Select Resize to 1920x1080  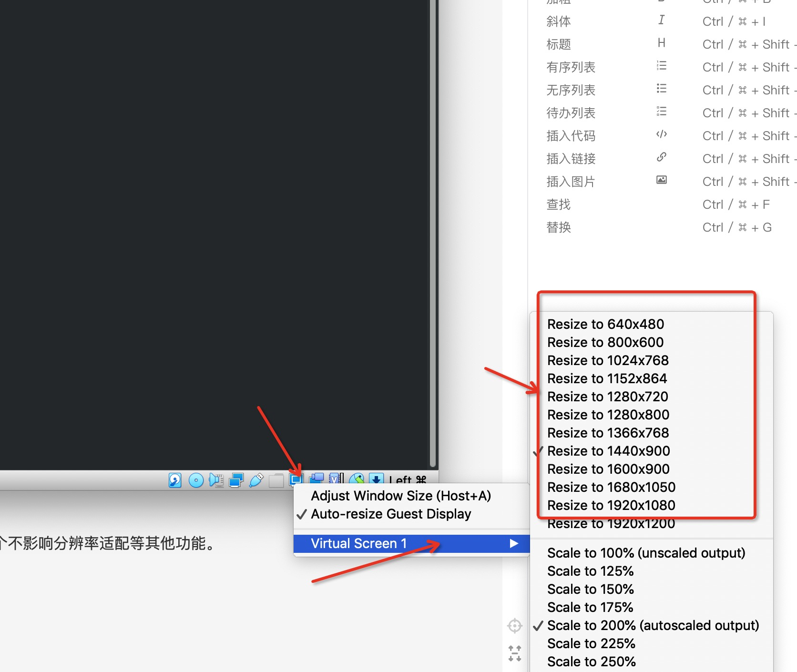tap(651, 505)
